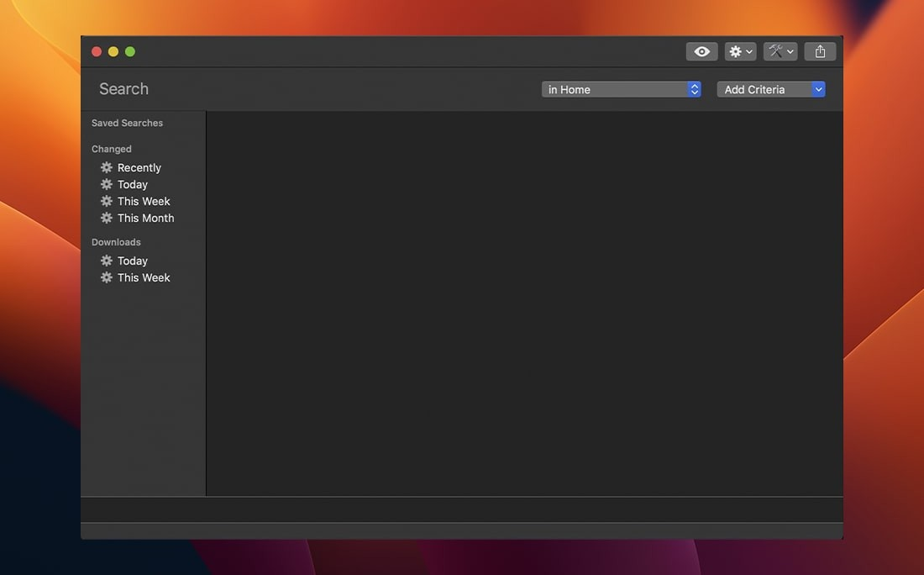The width and height of the screenshot is (924, 575).
Task: Select This Week under Changed
Action: coord(144,201)
